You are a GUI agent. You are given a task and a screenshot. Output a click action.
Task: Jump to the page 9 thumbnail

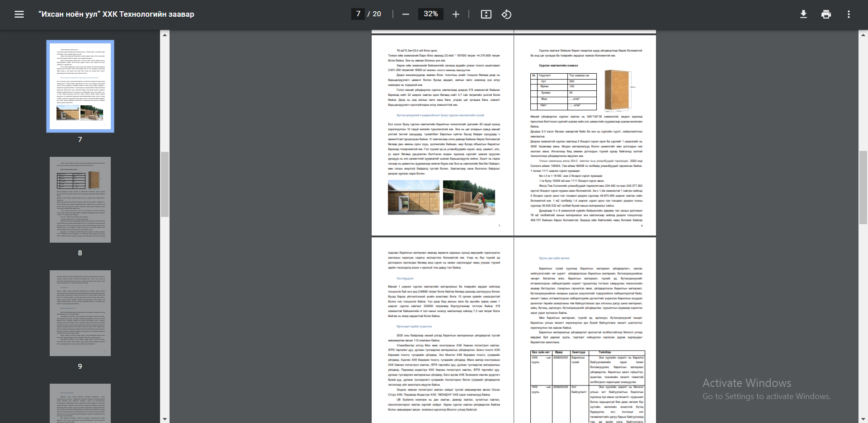click(x=80, y=313)
